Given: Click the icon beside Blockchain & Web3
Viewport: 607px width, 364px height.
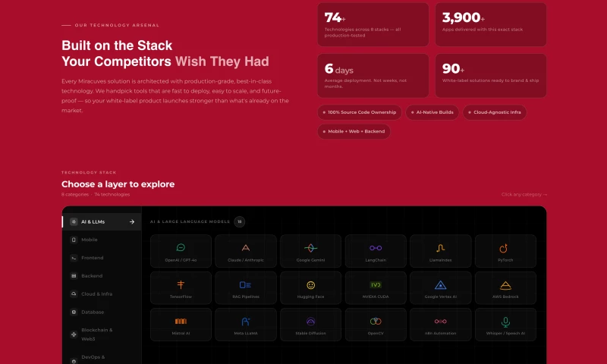Looking at the screenshot, I should coord(74,334).
